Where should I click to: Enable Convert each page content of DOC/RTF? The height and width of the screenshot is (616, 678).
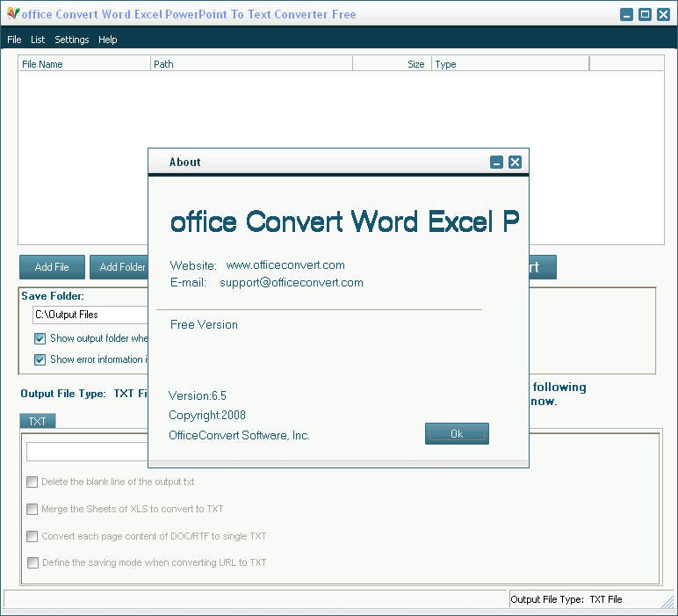tap(32, 536)
